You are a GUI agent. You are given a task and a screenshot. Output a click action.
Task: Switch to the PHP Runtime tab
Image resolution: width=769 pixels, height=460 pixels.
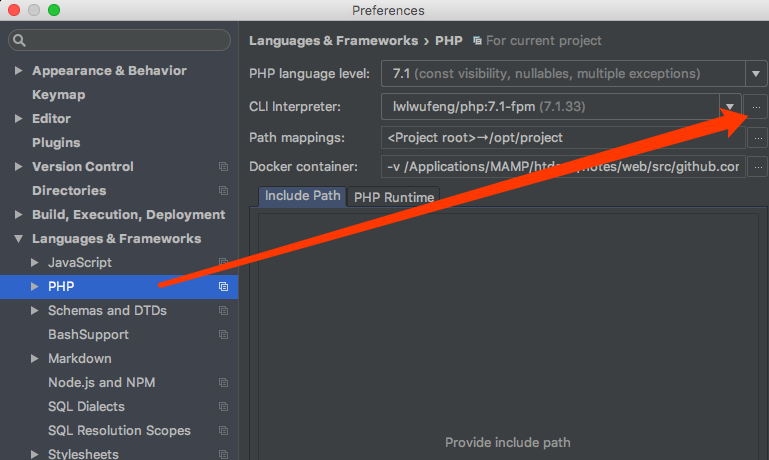pyautogui.click(x=393, y=197)
